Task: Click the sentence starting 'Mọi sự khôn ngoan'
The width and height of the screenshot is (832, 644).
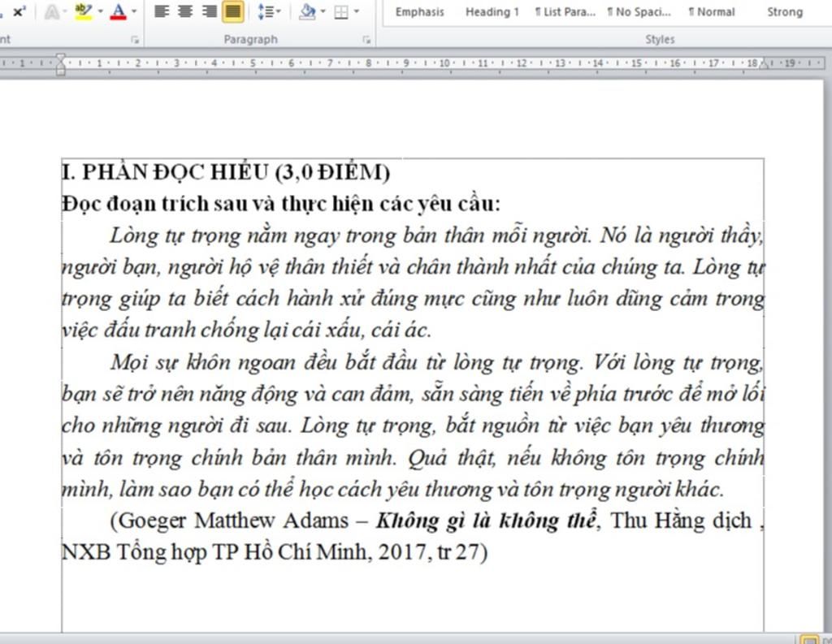Action: pyautogui.click(x=347, y=362)
